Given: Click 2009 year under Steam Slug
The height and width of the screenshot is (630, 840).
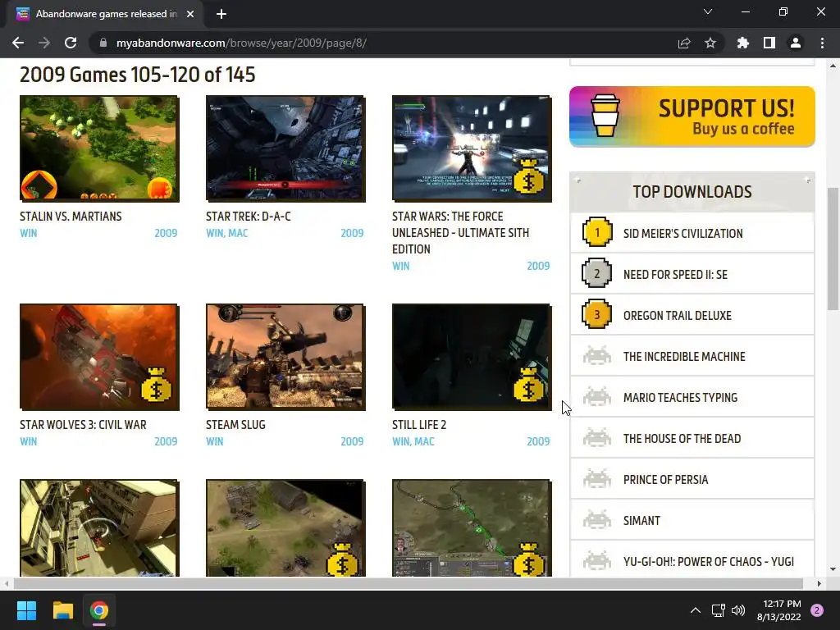Looking at the screenshot, I should 352,441.
